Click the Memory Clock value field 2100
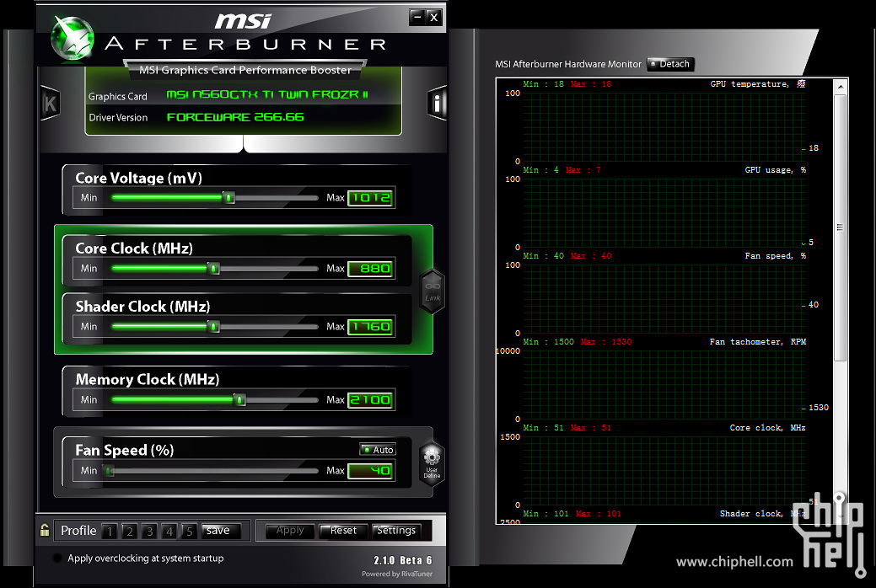The width and height of the screenshot is (876, 588). (371, 400)
